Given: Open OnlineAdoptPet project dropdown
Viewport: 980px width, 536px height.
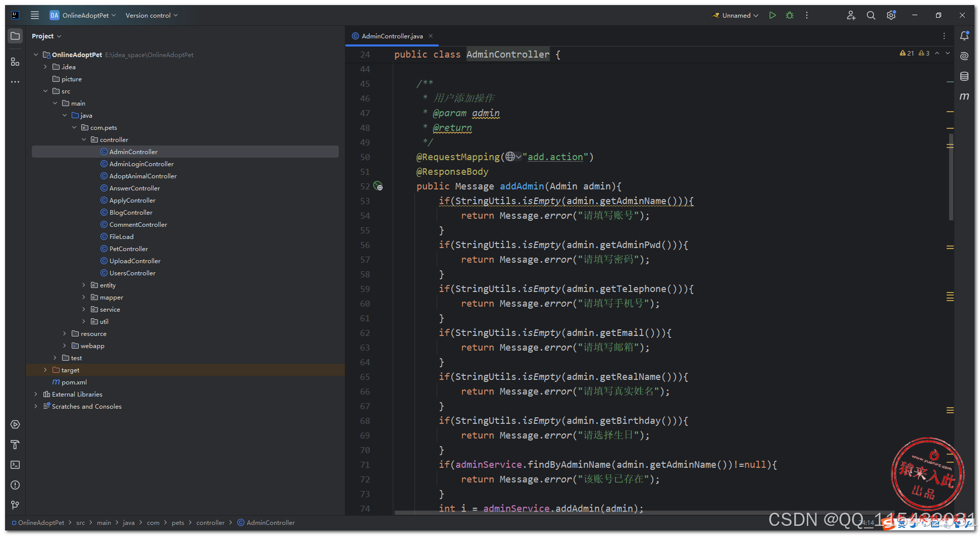Looking at the screenshot, I should coord(83,15).
